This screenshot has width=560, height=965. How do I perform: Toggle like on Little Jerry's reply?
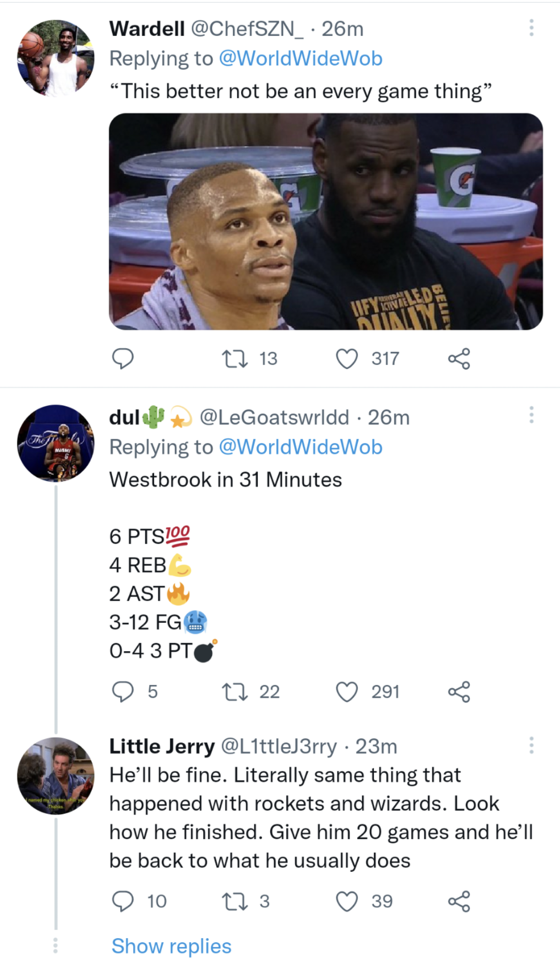click(x=349, y=900)
